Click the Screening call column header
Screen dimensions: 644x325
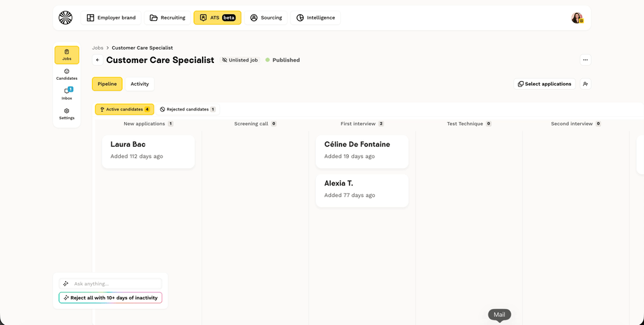coord(255,123)
